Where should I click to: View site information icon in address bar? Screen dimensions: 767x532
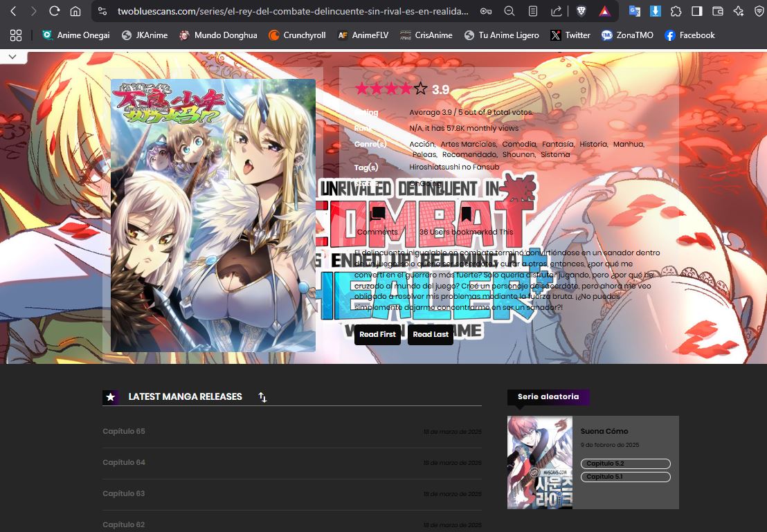pyautogui.click(x=102, y=11)
